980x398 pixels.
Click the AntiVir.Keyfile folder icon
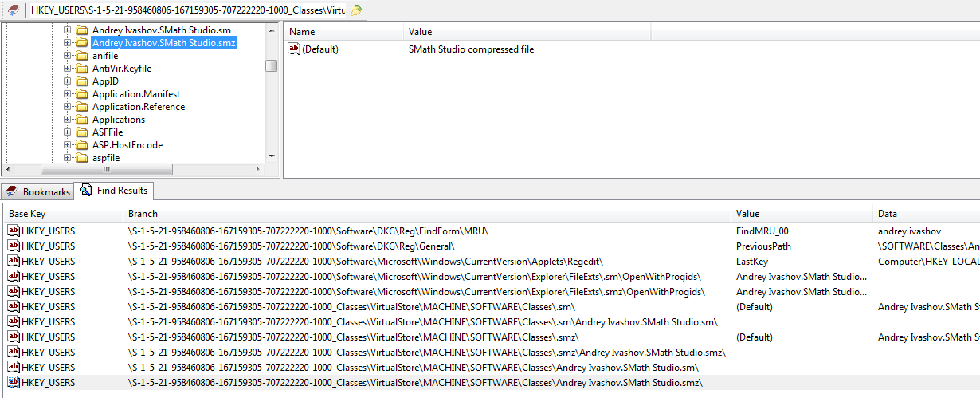point(81,69)
